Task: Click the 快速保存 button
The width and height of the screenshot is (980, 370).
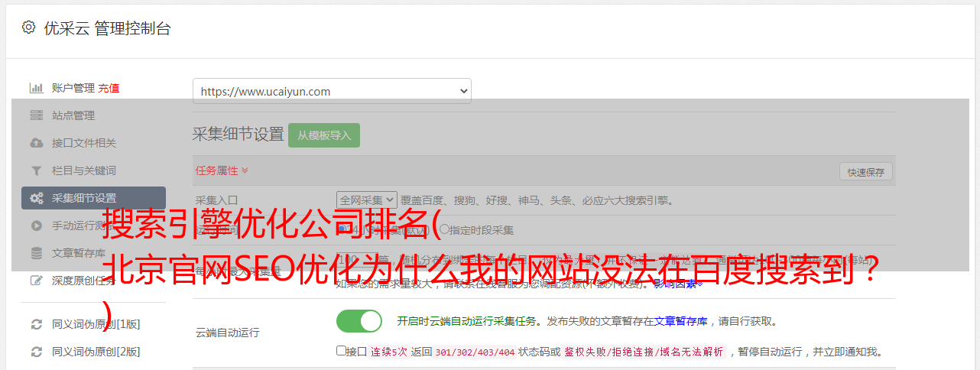Action: coord(865,172)
